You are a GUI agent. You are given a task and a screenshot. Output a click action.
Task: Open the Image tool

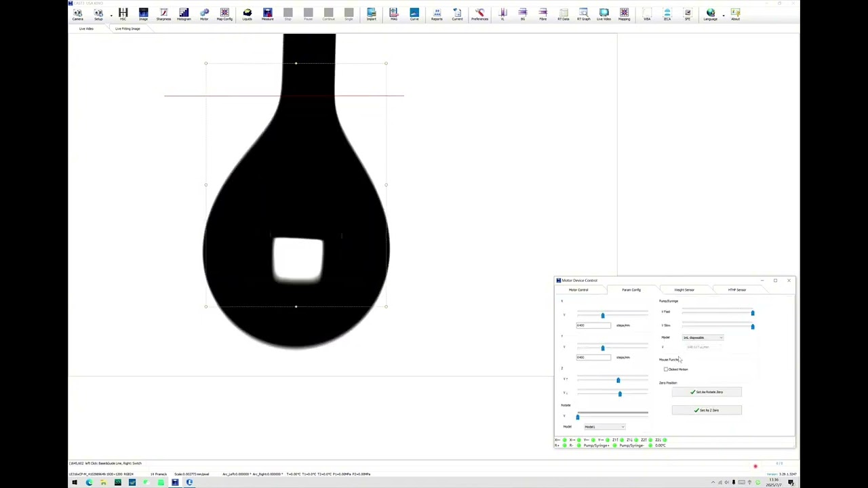click(143, 14)
